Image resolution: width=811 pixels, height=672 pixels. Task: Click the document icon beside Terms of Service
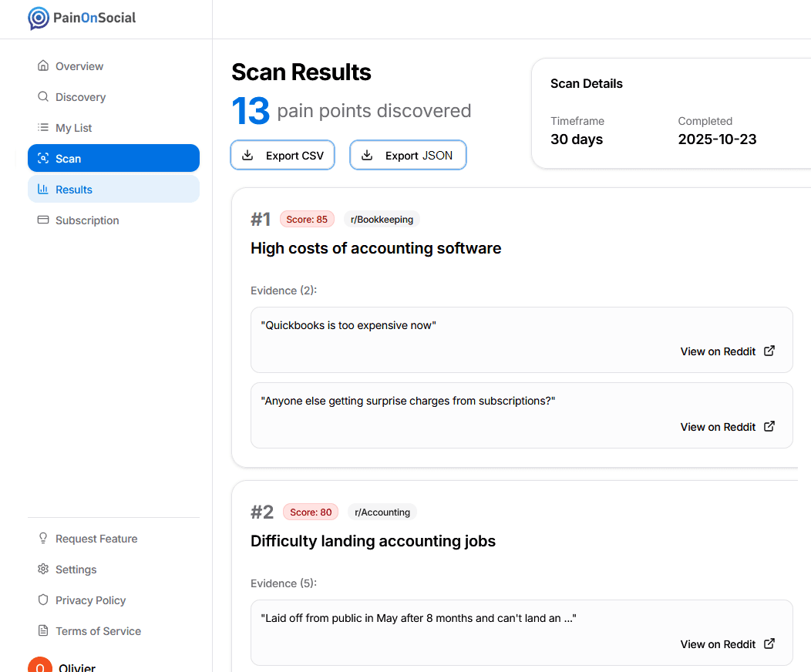[x=42, y=630]
